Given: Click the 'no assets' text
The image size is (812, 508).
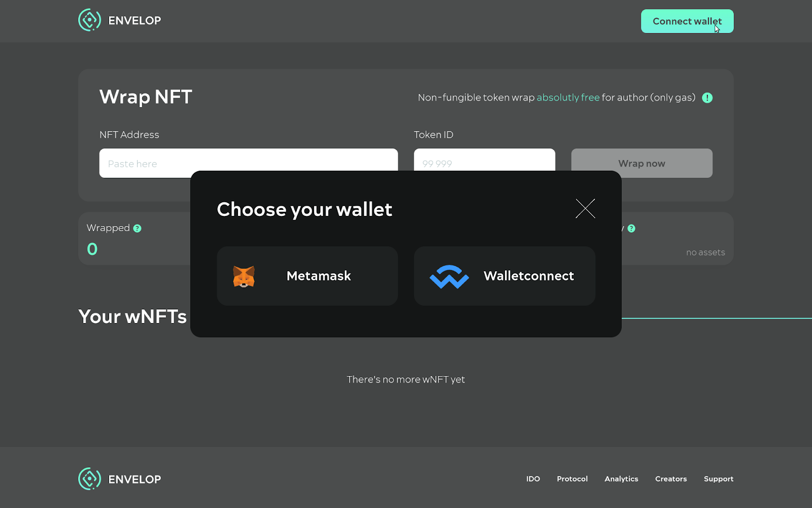Looking at the screenshot, I should coord(705,252).
